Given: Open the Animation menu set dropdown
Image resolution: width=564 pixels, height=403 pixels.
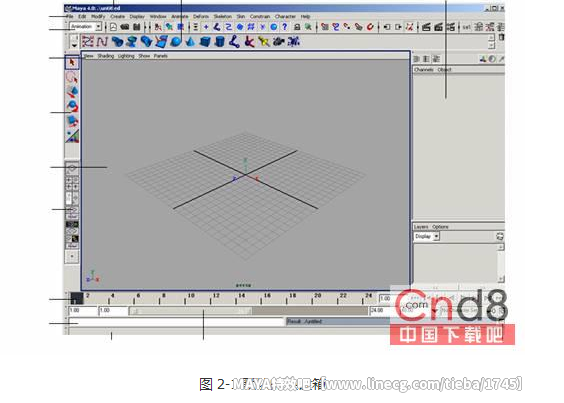Looking at the screenshot, I should click(86, 27).
